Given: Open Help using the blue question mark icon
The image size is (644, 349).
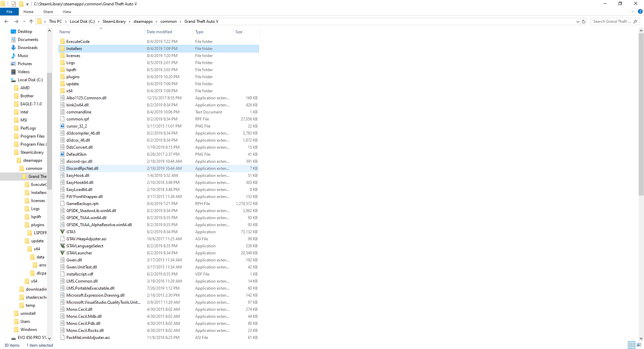Looking at the screenshot, I should (640, 12).
